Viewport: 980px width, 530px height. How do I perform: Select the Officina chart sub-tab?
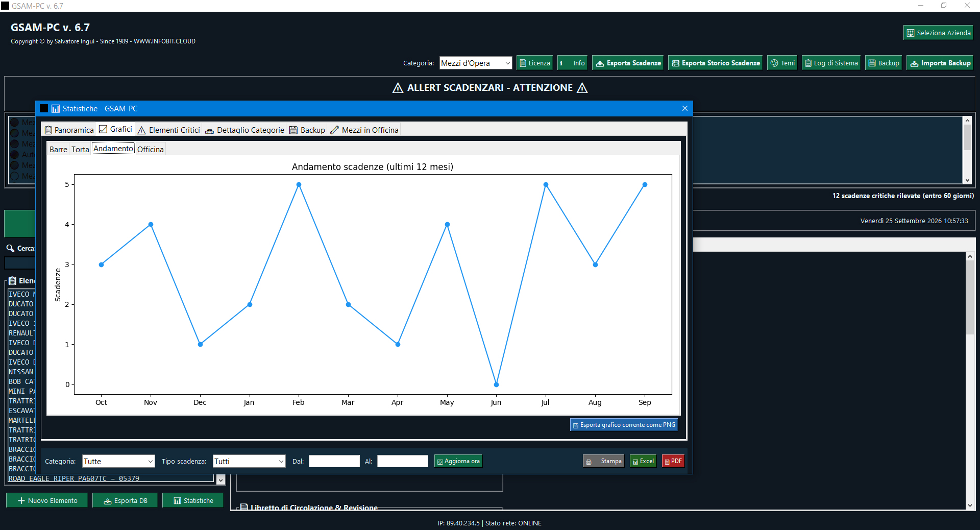tap(150, 149)
